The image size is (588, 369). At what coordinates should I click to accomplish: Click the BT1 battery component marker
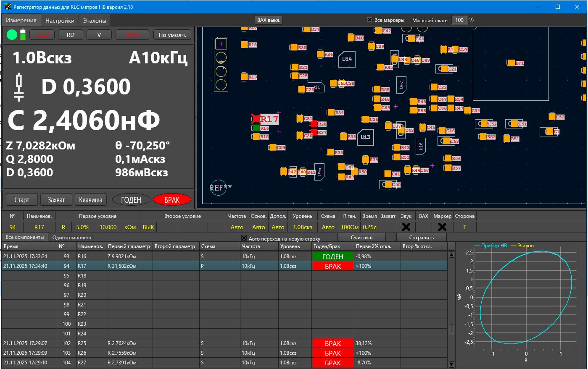[x=511, y=63]
